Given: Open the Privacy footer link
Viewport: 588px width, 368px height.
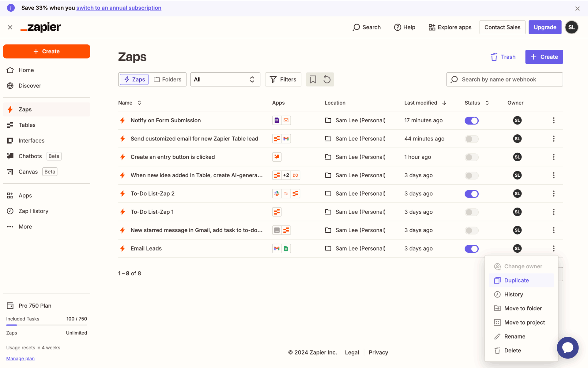Looking at the screenshot, I should click(378, 352).
